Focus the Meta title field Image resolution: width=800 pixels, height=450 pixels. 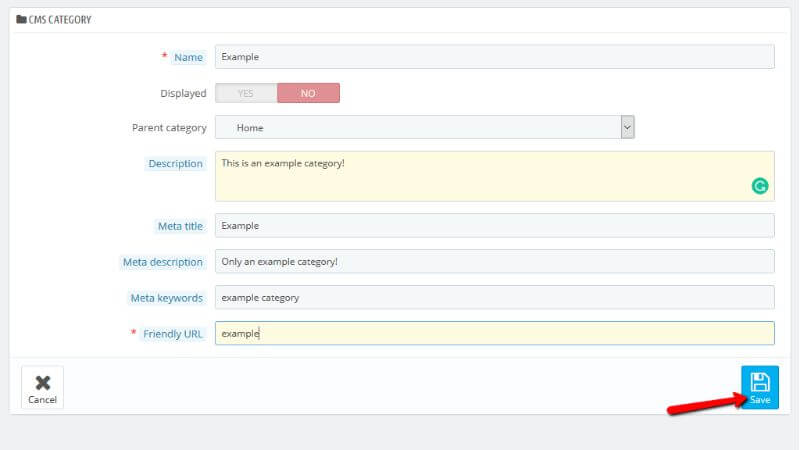tap(494, 226)
